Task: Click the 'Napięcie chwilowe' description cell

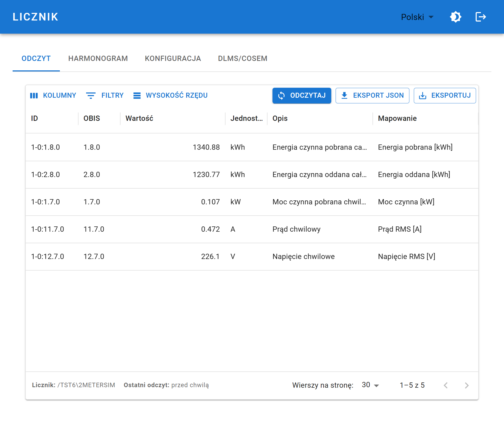Action: pos(320,256)
